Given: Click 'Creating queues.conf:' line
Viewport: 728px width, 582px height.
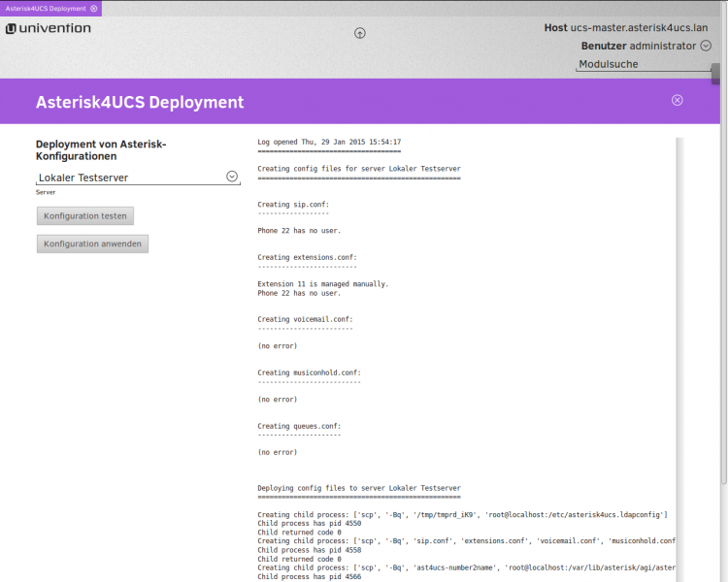Looking at the screenshot, I should tap(299, 426).
